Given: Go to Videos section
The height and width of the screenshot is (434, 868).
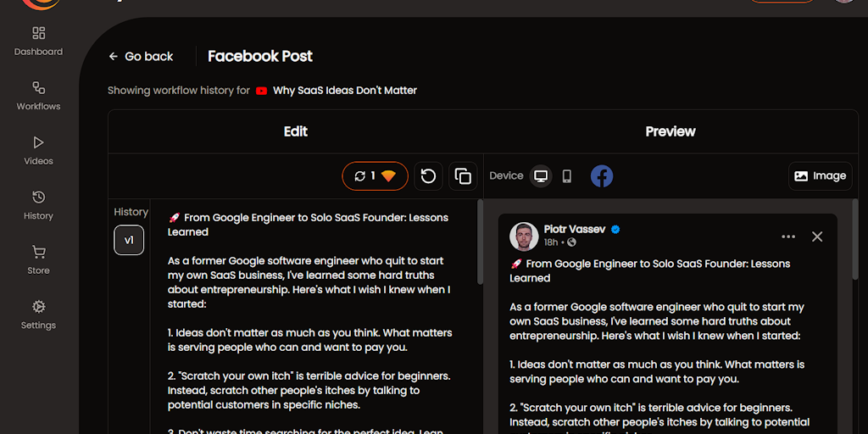Looking at the screenshot, I should point(38,151).
